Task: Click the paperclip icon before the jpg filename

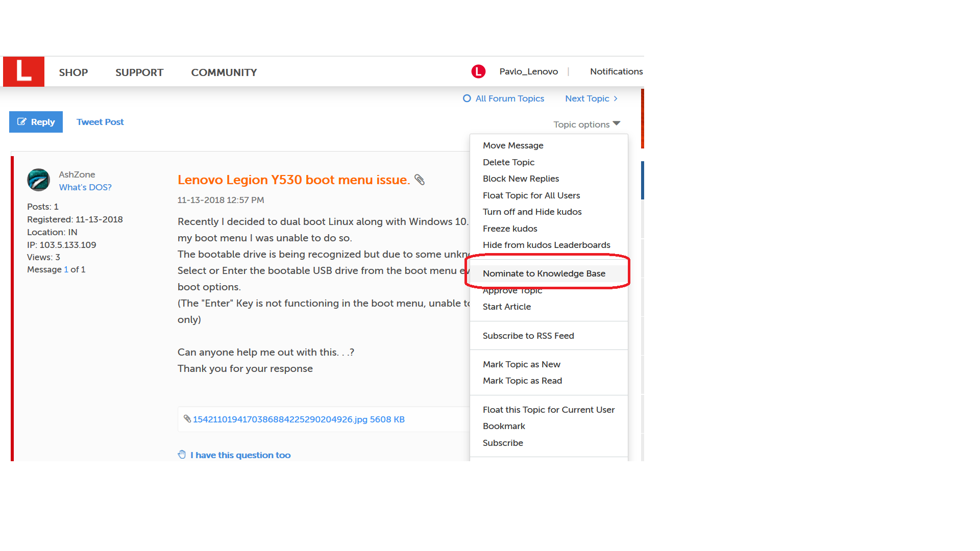Action: [x=187, y=419]
